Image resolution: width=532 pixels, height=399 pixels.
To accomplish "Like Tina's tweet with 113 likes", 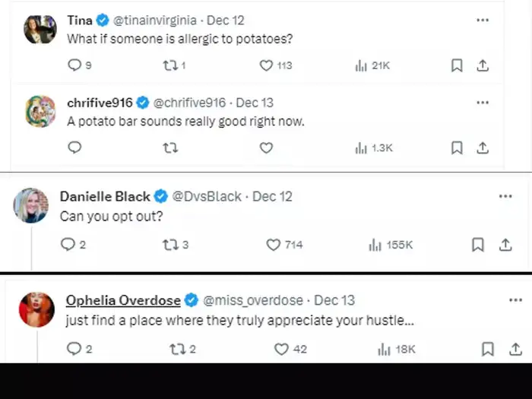I will (266, 65).
